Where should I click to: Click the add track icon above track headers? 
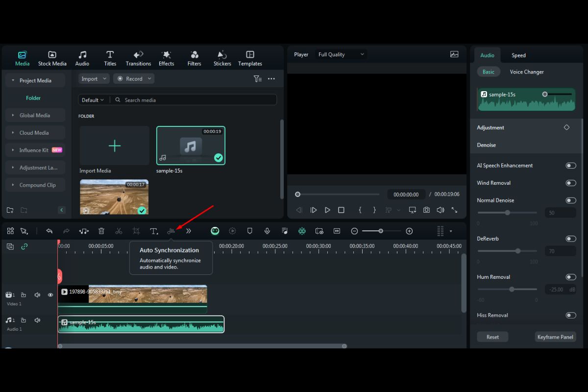10,246
